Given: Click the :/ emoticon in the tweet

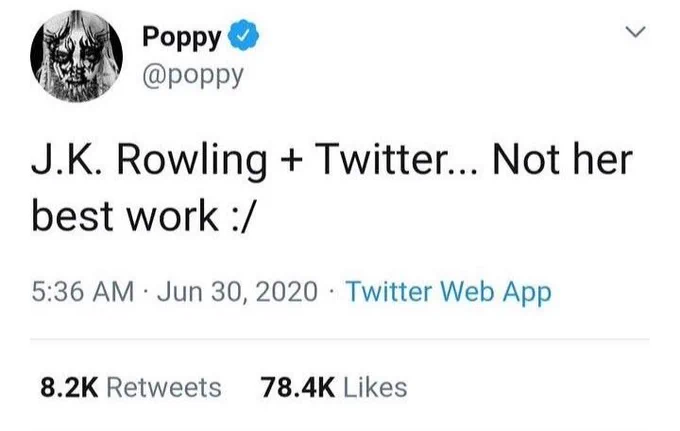Looking at the screenshot, I should (x=240, y=217).
